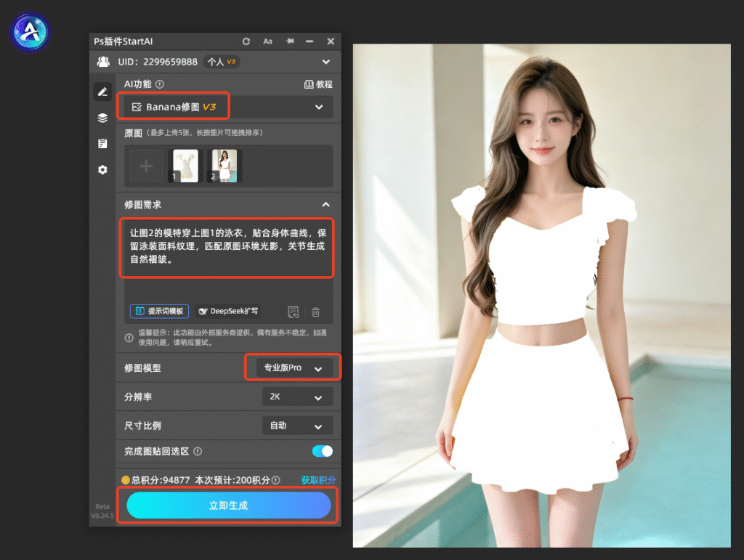Screen dimensions: 744x560
Task: Toggle the 完成图贴回选区 switch
Action: 322,451
